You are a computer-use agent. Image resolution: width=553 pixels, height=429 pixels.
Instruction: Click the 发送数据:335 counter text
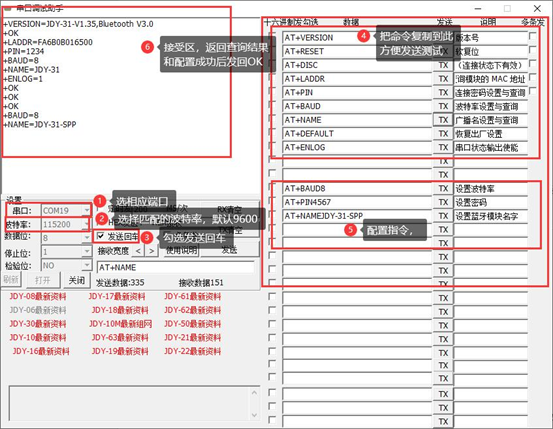120,283
